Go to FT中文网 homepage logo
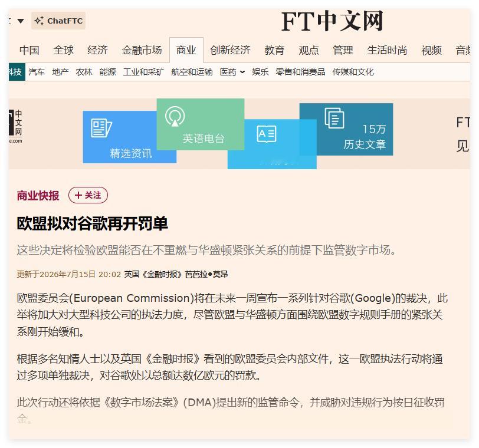This screenshot has width=479, height=448. 332,21
